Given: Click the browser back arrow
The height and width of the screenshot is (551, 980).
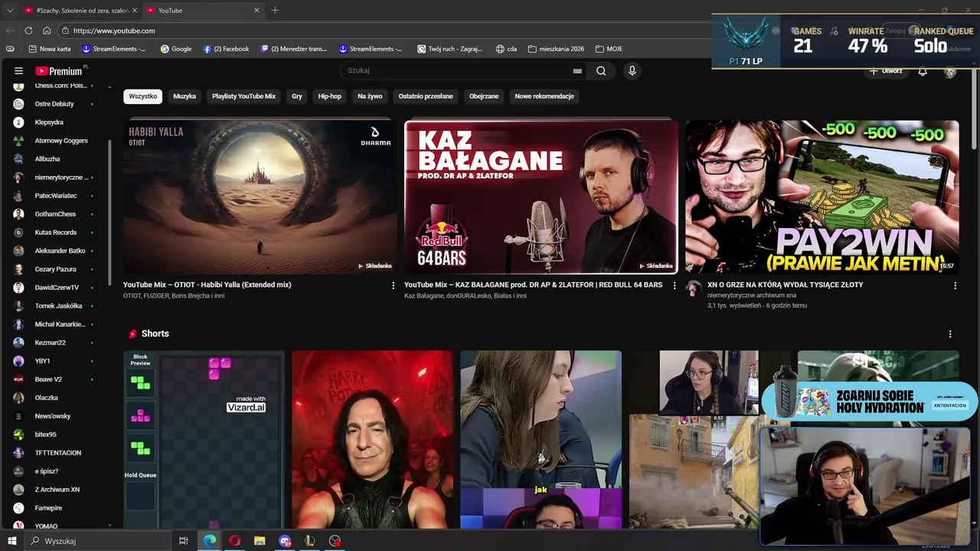Looking at the screenshot, I should 10,31.
